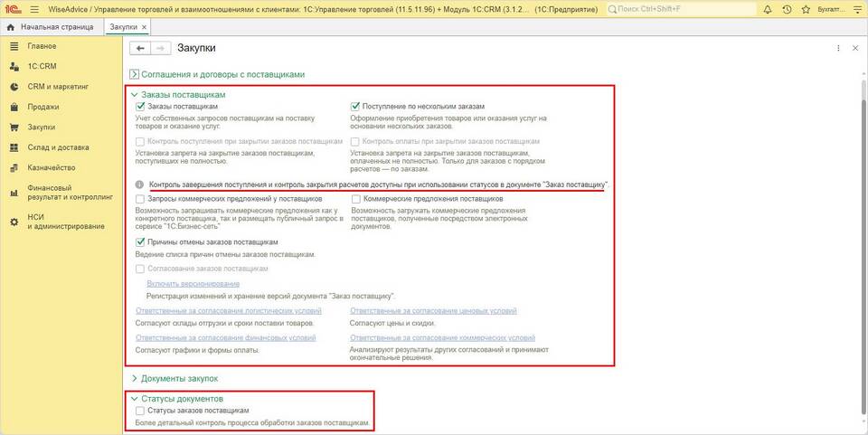Click Бухгалт... user name in title bar
The width and height of the screenshot is (868, 435).
click(830, 9)
